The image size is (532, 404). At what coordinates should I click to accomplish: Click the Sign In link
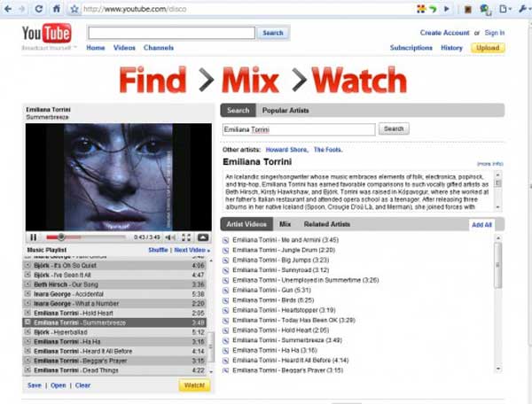tap(495, 33)
